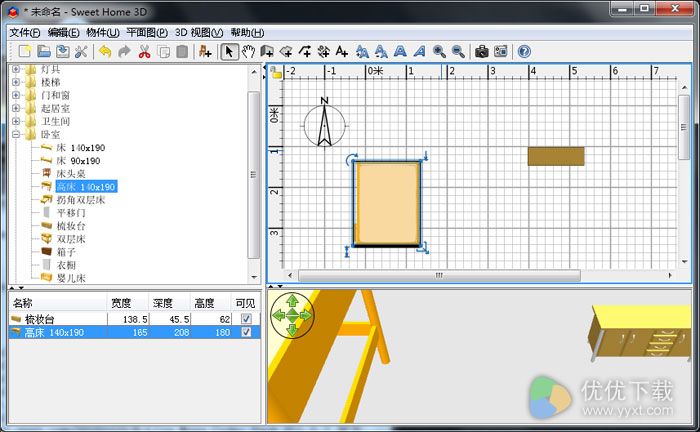Image resolution: width=700 pixels, height=432 pixels.
Task: Sort furniture by 宽度 column header
Action: tap(128, 303)
